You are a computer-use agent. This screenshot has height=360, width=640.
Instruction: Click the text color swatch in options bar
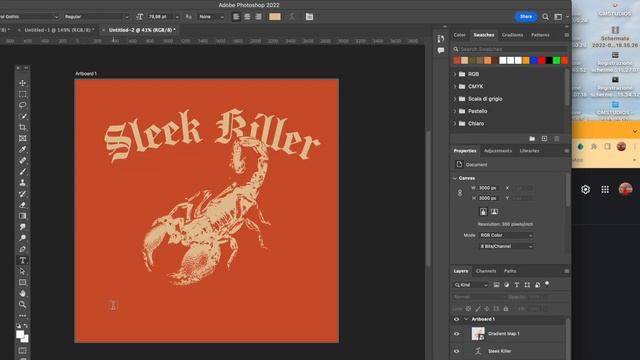click(275, 17)
